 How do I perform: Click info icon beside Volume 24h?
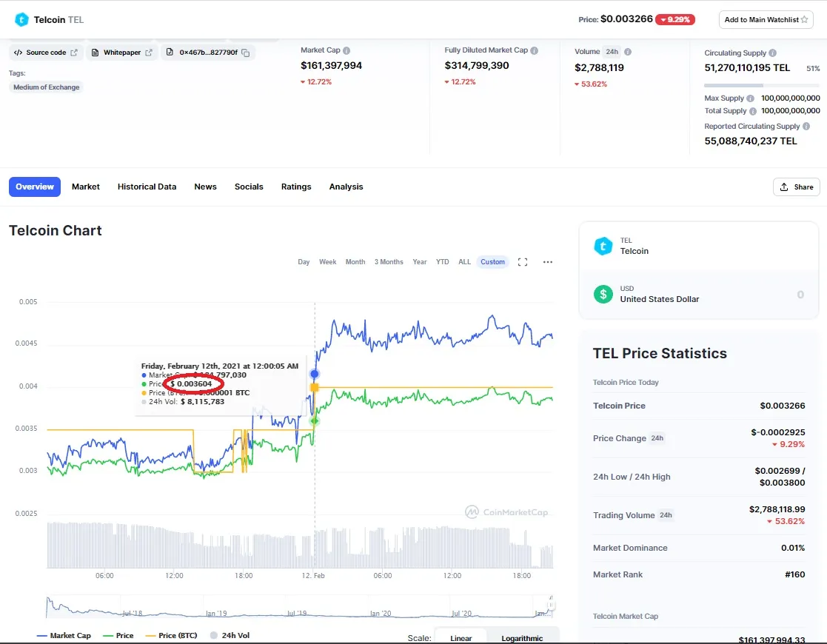(628, 52)
